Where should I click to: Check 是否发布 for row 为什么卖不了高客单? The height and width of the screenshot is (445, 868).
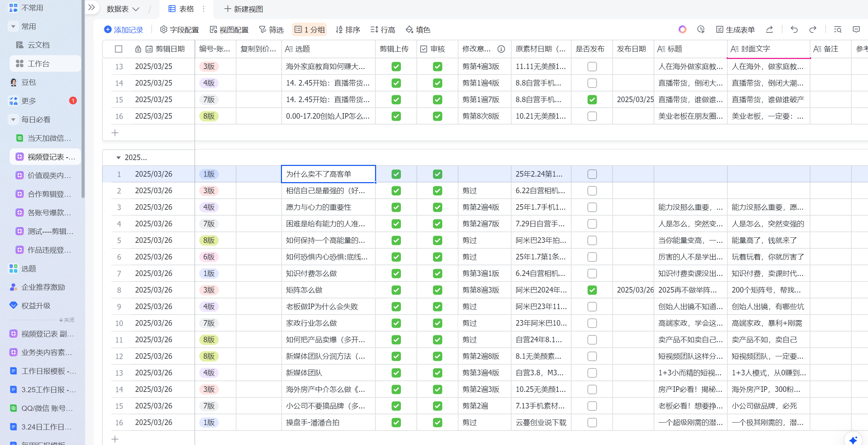click(592, 174)
